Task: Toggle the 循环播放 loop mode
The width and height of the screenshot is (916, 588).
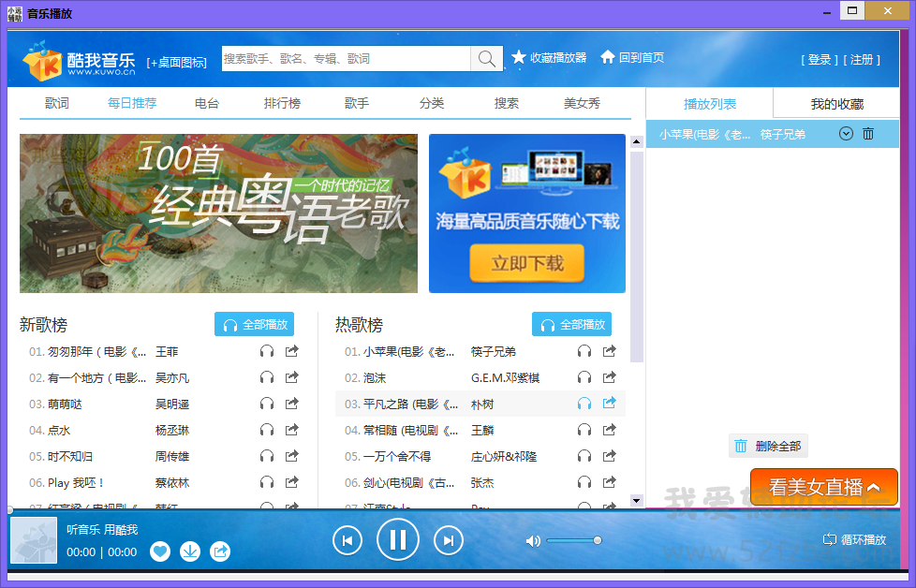Action: tap(854, 539)
